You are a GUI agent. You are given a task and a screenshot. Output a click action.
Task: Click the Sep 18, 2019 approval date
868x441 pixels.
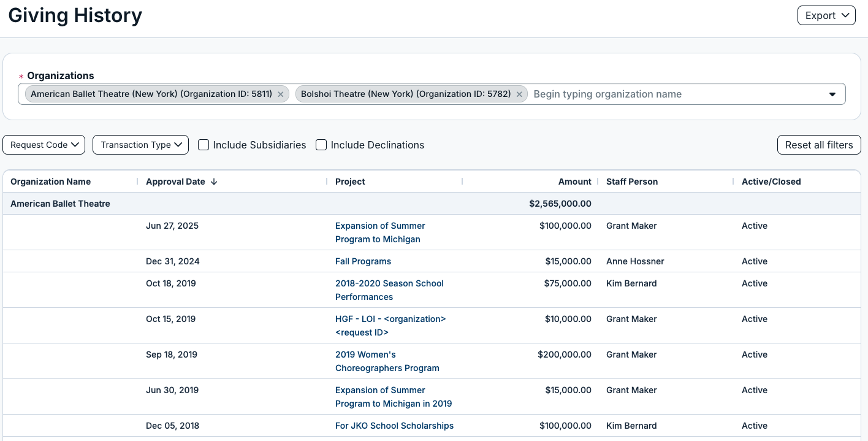(x=171, y=355)
